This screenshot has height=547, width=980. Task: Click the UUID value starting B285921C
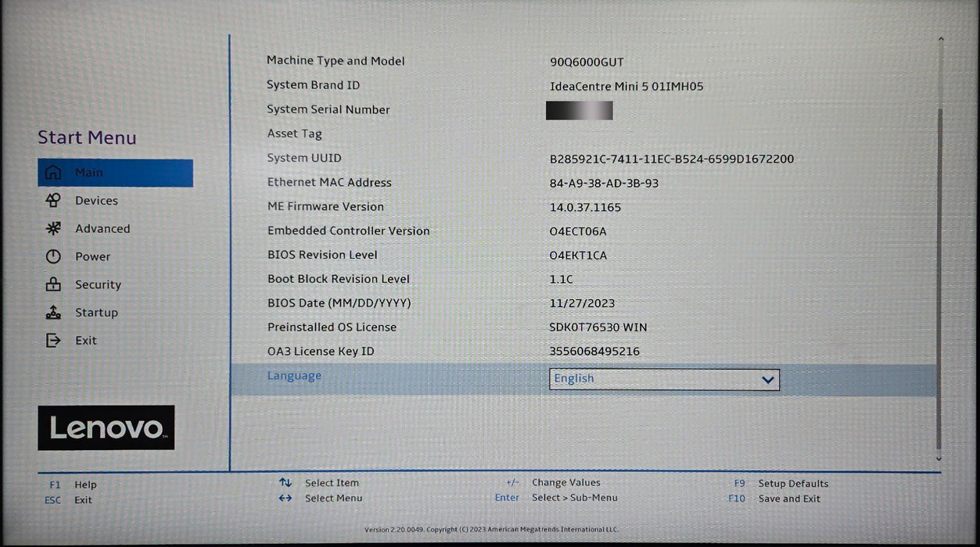[x=672, y=159]
